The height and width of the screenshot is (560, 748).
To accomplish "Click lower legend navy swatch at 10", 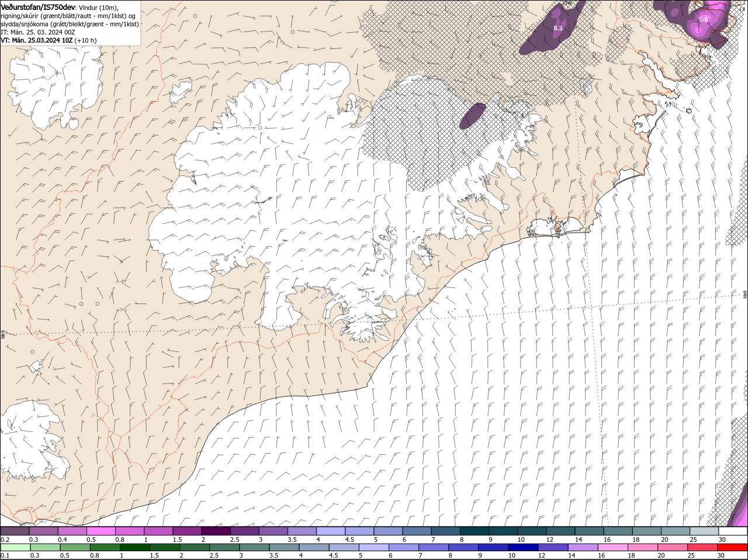I will pos(524,547).
